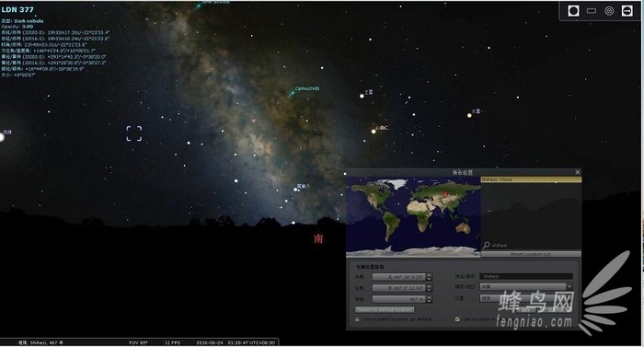Toggle Use current location as default checkbox
The height and width of the screenshot is (347, 644).
357,319
